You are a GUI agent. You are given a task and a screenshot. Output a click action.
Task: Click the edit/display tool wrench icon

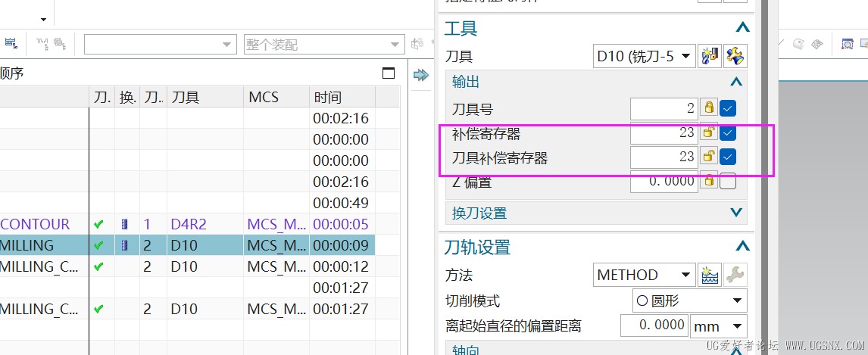coord(736,56)
